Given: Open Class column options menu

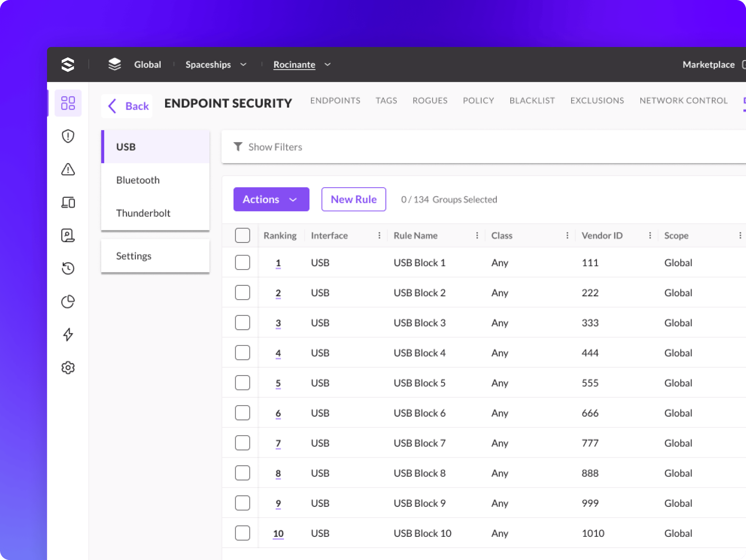Looking at the screenshot, I should [567, 235].
